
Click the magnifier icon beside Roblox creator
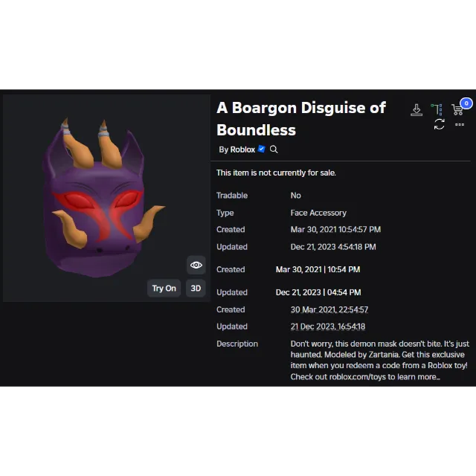tap(274, 149)
